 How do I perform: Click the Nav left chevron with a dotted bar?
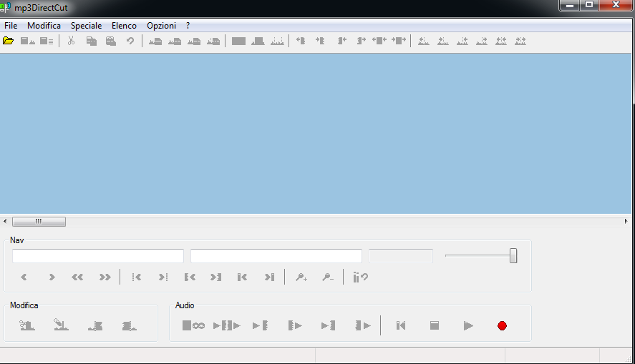click(137, 277)
